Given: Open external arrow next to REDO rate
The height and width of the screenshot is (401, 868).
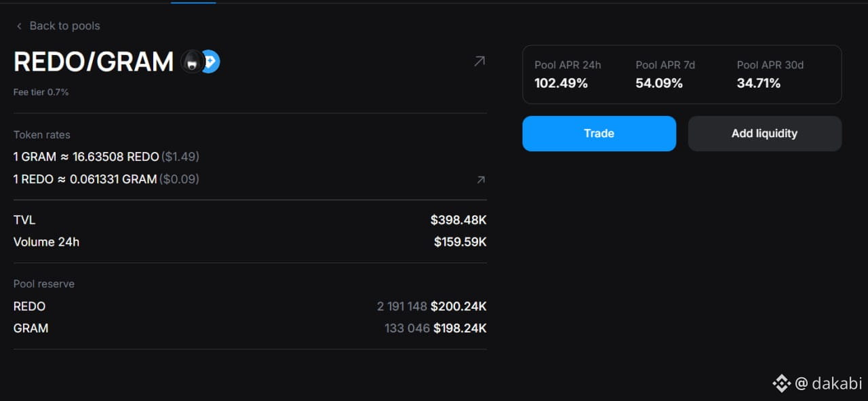Looking at the screenshot, I should [481, 180].
